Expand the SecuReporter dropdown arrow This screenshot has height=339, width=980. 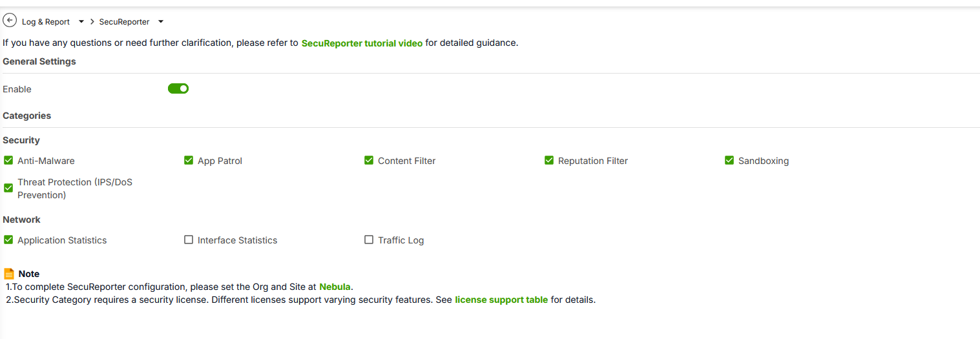161,22
